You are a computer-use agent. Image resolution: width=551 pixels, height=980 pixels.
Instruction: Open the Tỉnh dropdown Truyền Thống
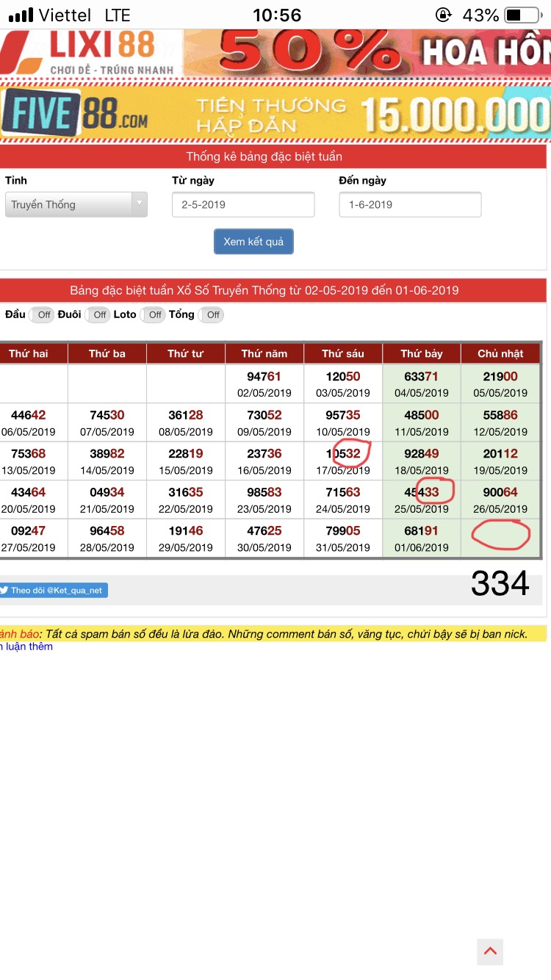[x=76, y=205]
